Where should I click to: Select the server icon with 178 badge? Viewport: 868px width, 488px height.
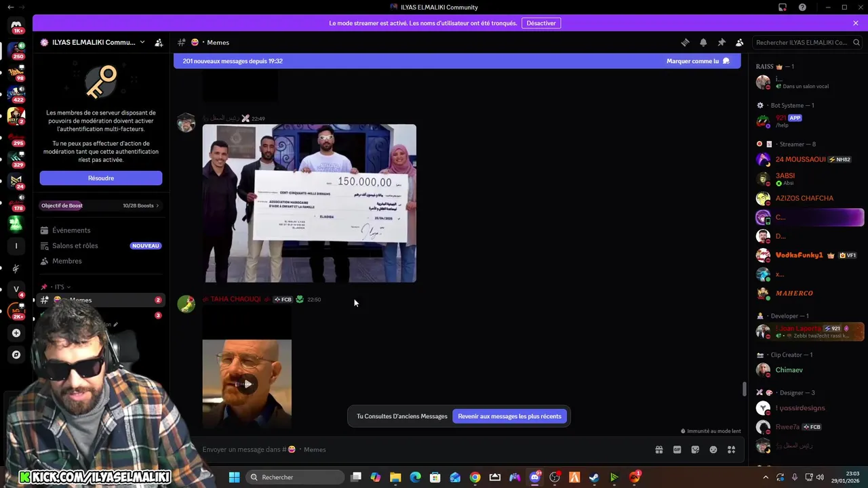pos(16,203)
